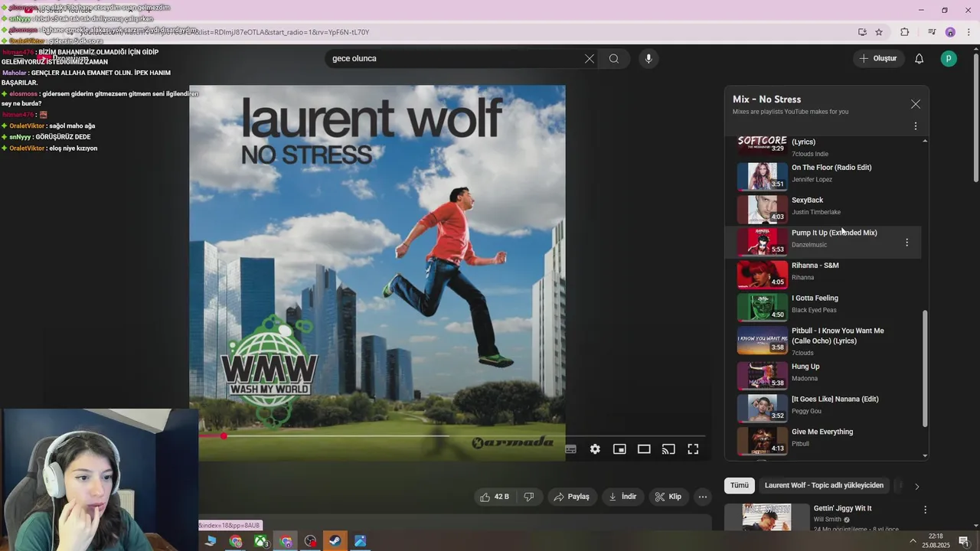Seek on the video progress bar

[453, 436]
